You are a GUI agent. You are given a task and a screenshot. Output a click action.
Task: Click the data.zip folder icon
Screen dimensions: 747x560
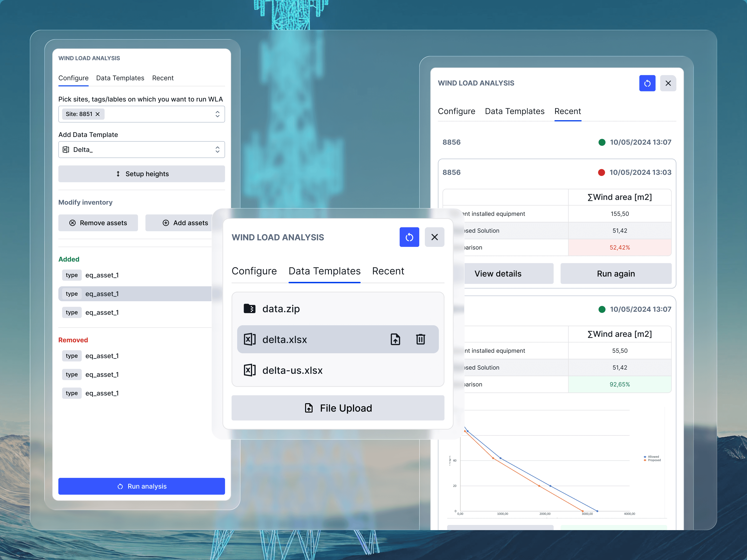coord(249,308)
